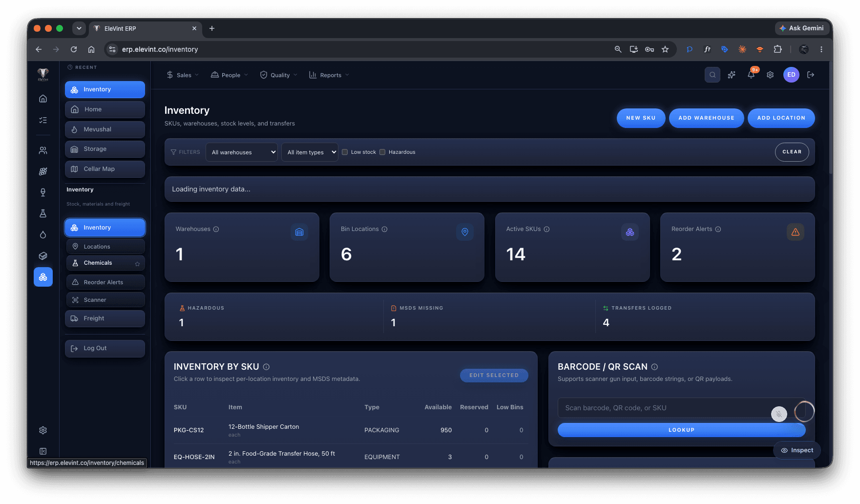Show info tooltip next to Barcode / QR Scan
The width and height of the screenshot is (860, 504).
[x=654, y=367]
